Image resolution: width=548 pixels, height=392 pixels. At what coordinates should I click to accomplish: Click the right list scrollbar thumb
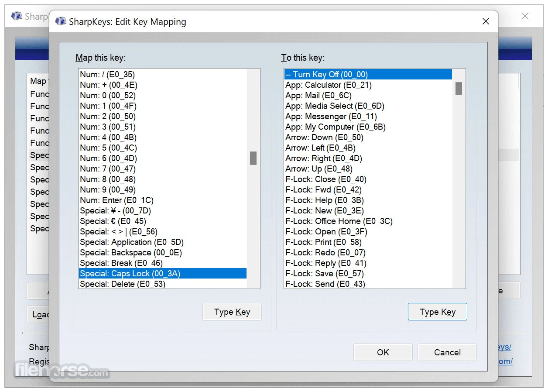[x=459, y=88]
